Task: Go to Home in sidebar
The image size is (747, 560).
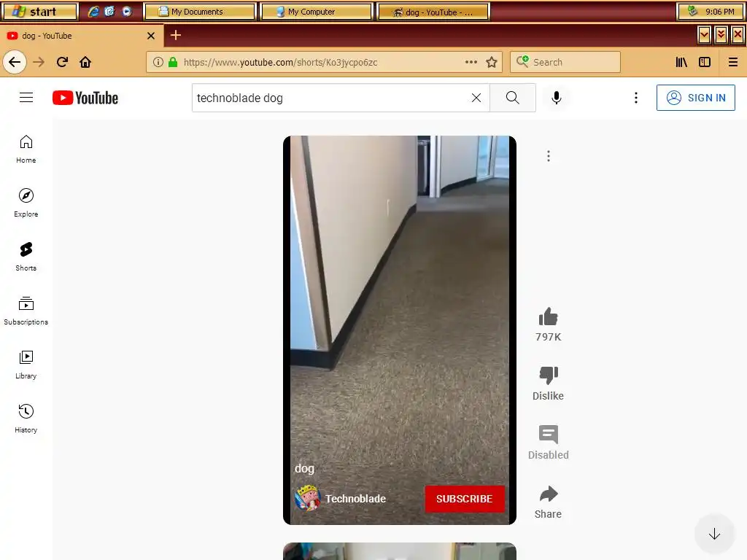Action: (x=26, y=149)
